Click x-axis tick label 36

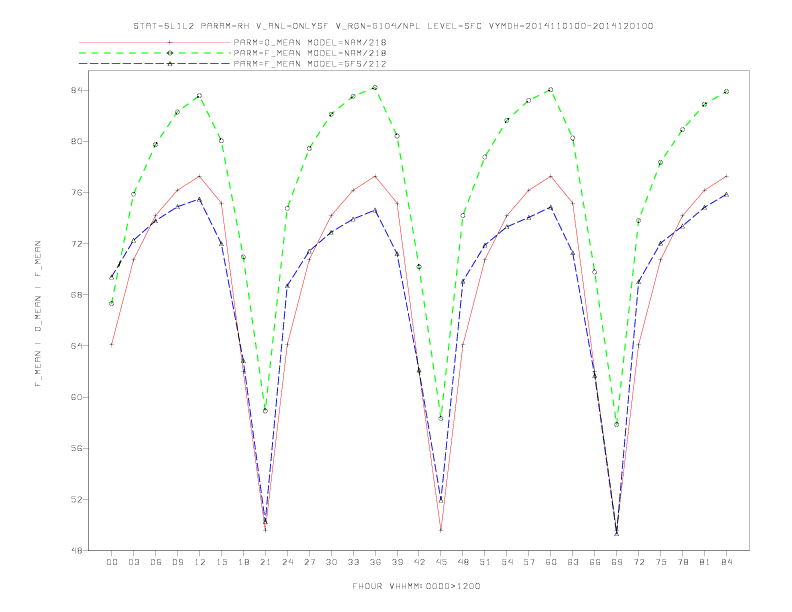click(375, 562)
